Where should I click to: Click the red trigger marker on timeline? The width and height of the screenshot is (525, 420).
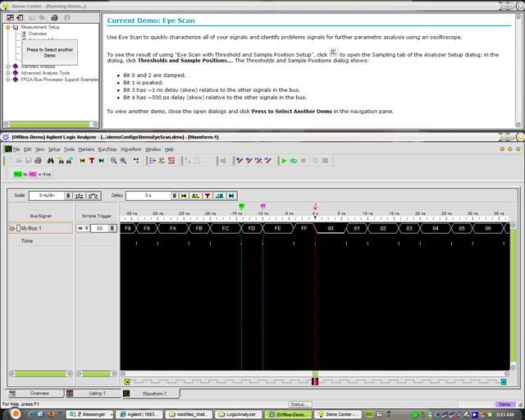(315, 206)
